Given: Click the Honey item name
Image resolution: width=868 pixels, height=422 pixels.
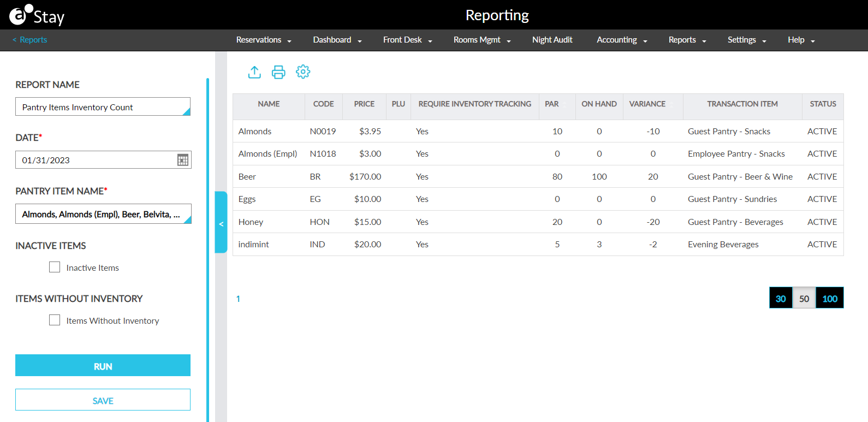Looking at the screenshot, I should pyautogui.click(x=251, y=222).
